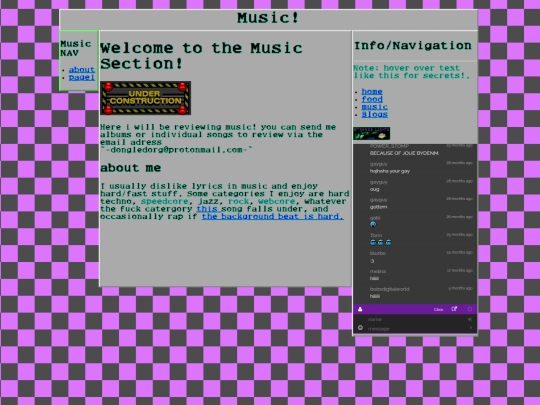Click the hover-secret word 'rock'
Image resolution: width=540 pixels, height=405 pixels.
click(x=238, y=201)
